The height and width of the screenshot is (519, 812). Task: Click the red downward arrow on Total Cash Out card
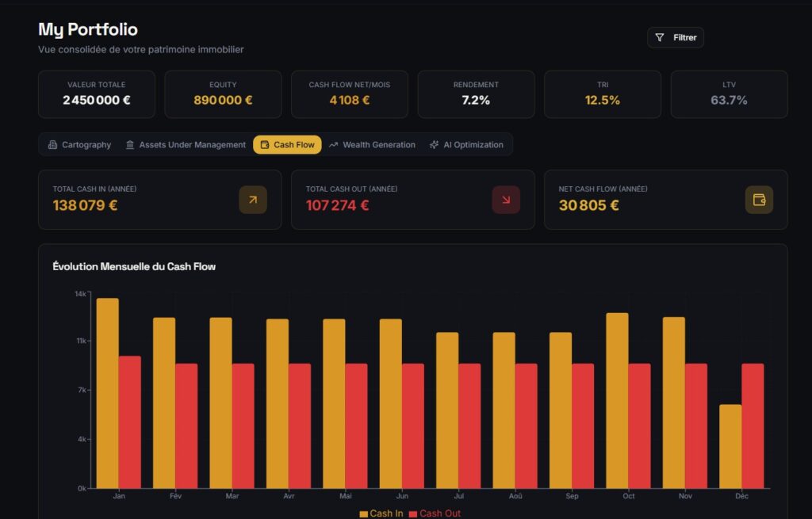(x=506, y=200)
